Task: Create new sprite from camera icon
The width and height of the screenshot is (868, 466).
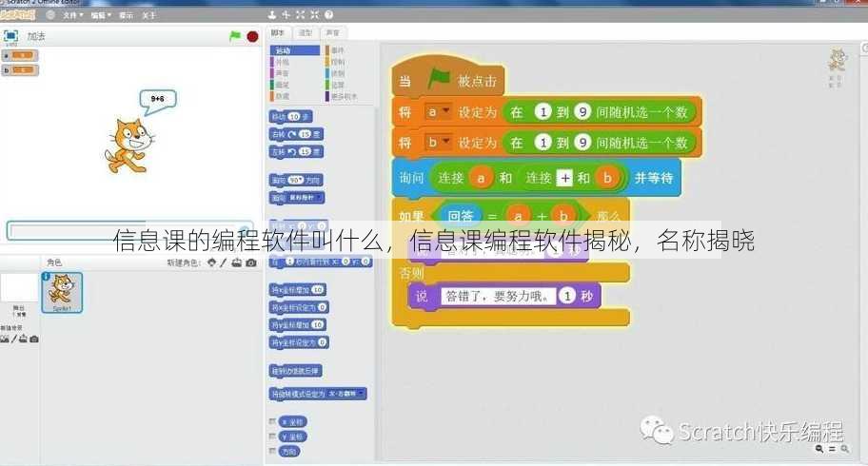Action: coord(250,262)
